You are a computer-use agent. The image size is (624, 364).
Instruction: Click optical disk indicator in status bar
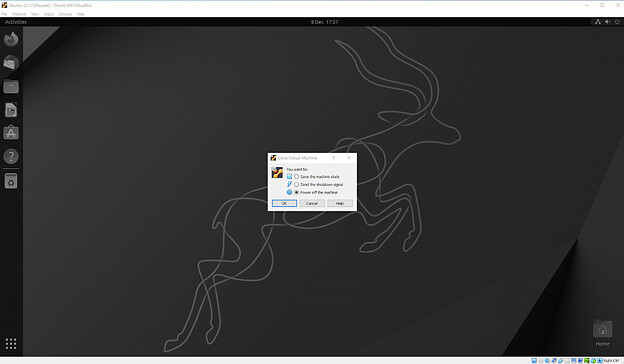pos(541,360)
